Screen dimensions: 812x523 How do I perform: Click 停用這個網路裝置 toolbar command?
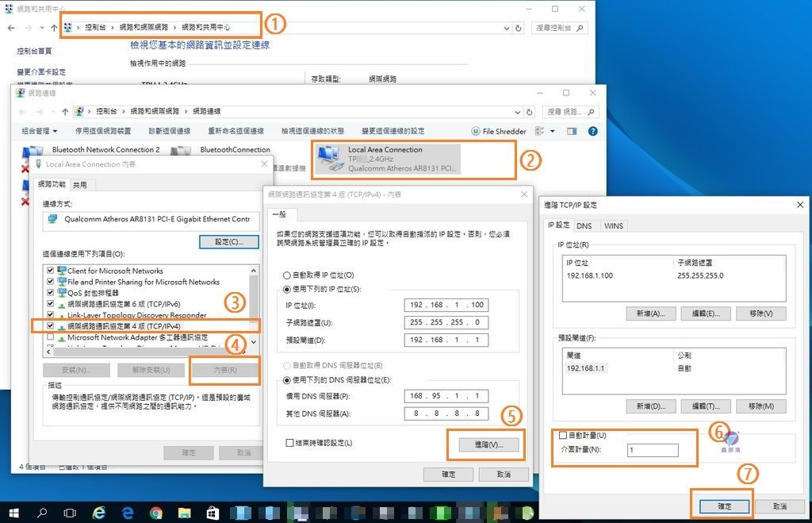103,131
